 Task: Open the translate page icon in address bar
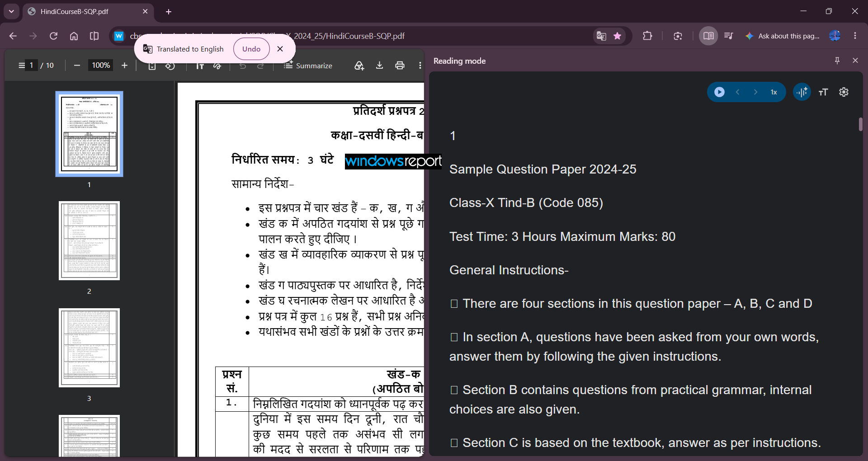[601, 36]
